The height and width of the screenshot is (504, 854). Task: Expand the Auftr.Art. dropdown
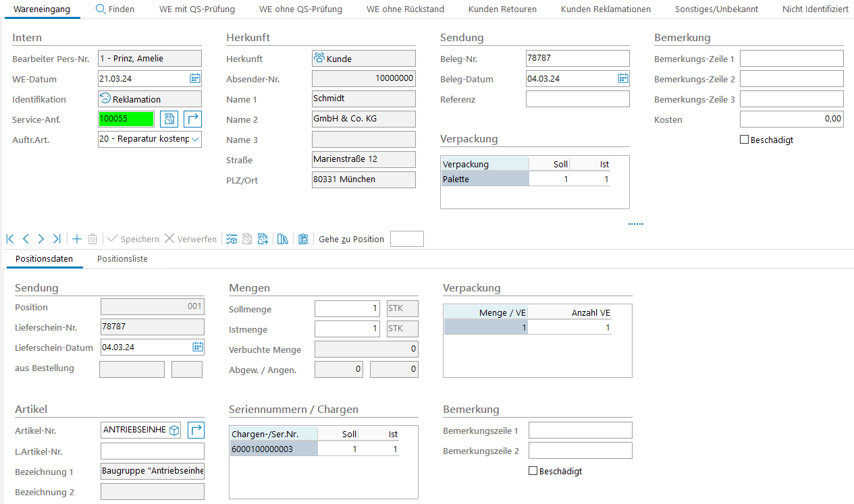pyautogui.click(x=195, y=140)
